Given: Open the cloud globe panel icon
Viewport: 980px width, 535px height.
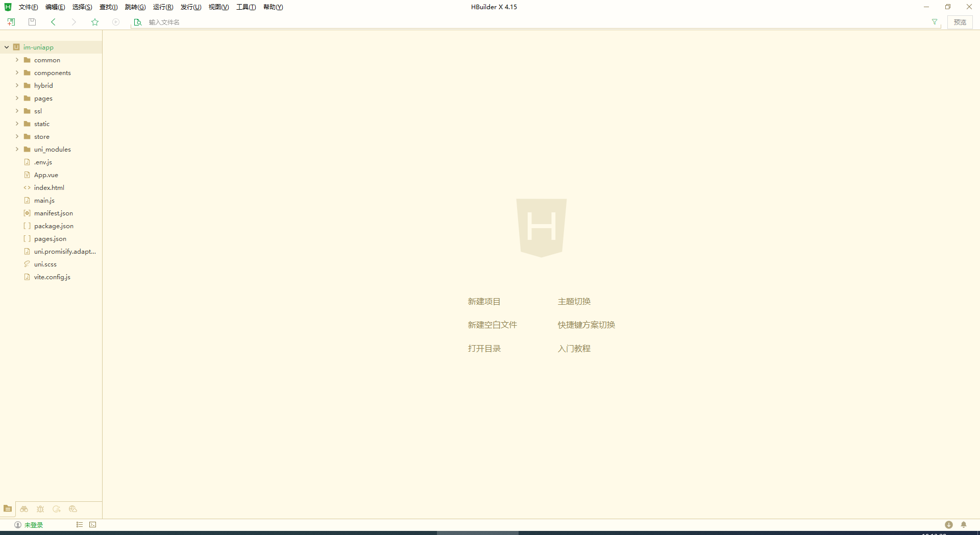Looking at the screenshot, I should 73,508.
